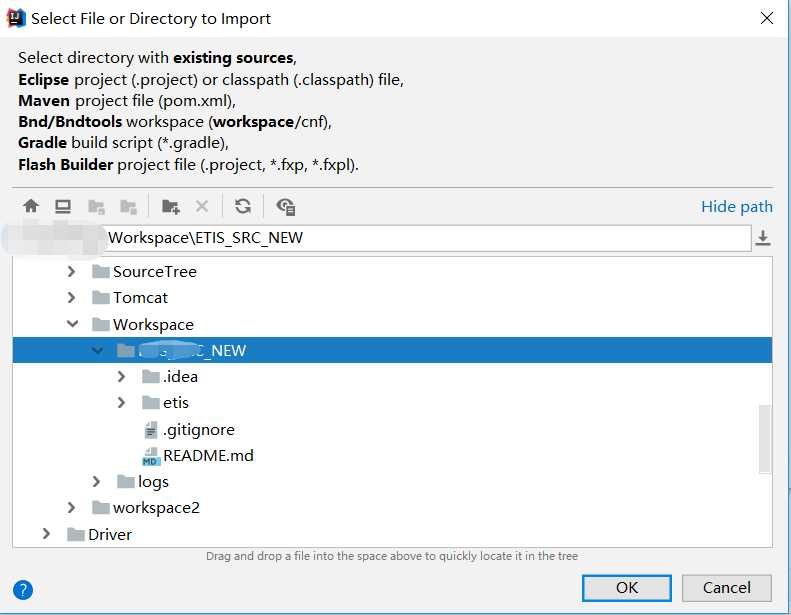The image size is (791, 615).
Task: Collapse the selected _NEW folder
Action: click(97, 350)
